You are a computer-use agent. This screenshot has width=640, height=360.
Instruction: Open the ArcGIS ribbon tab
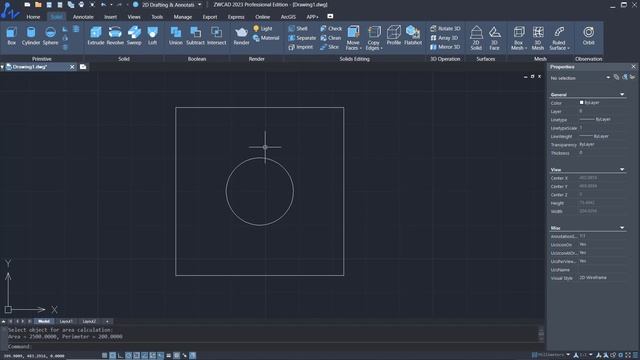click(x=288, y=17)
